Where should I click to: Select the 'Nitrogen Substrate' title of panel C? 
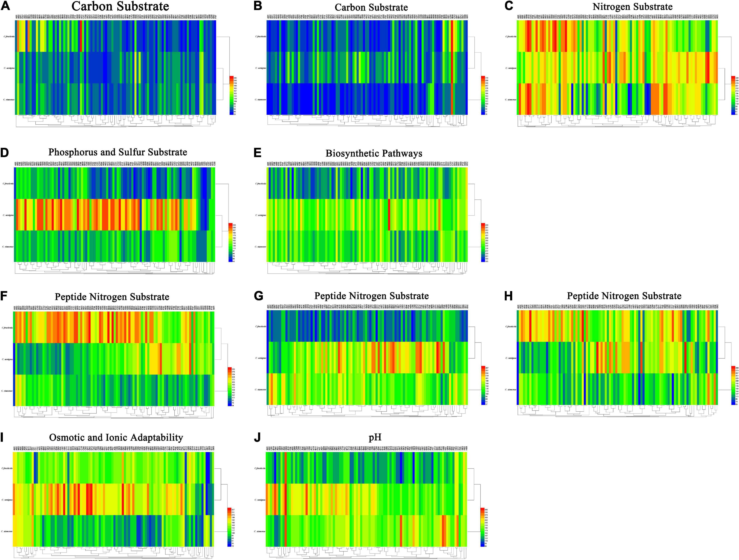pos(632,7)
